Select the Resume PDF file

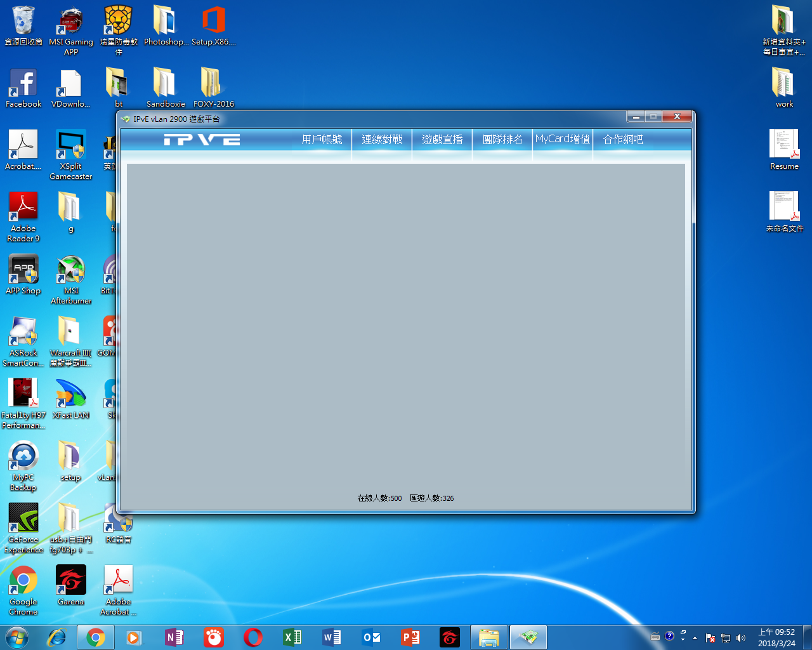(x=784, y=150)
